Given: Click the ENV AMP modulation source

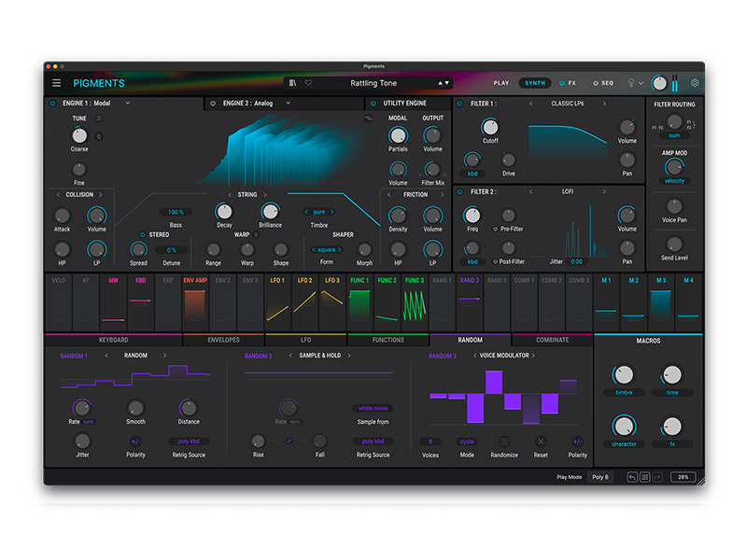Looking at the screenshot, I should coord(195,301).
